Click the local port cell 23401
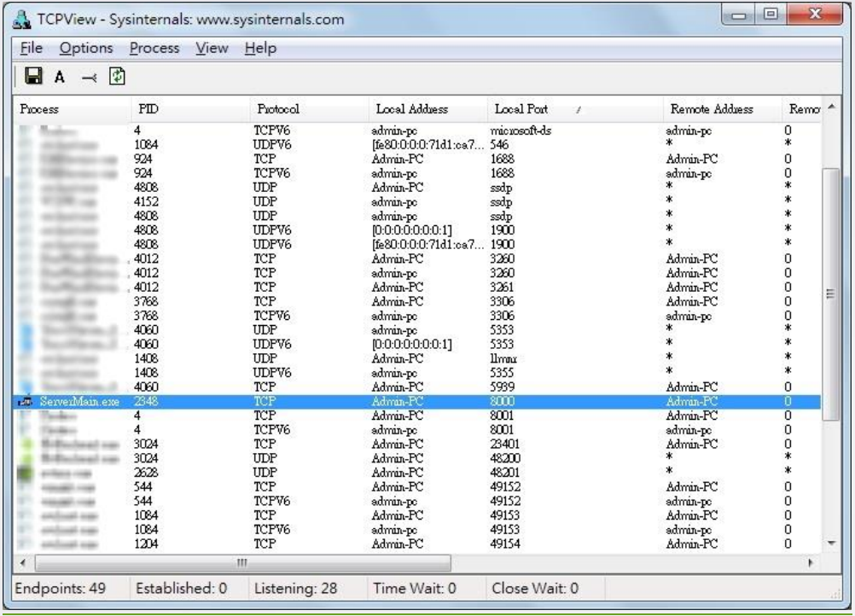 (505, 445)
